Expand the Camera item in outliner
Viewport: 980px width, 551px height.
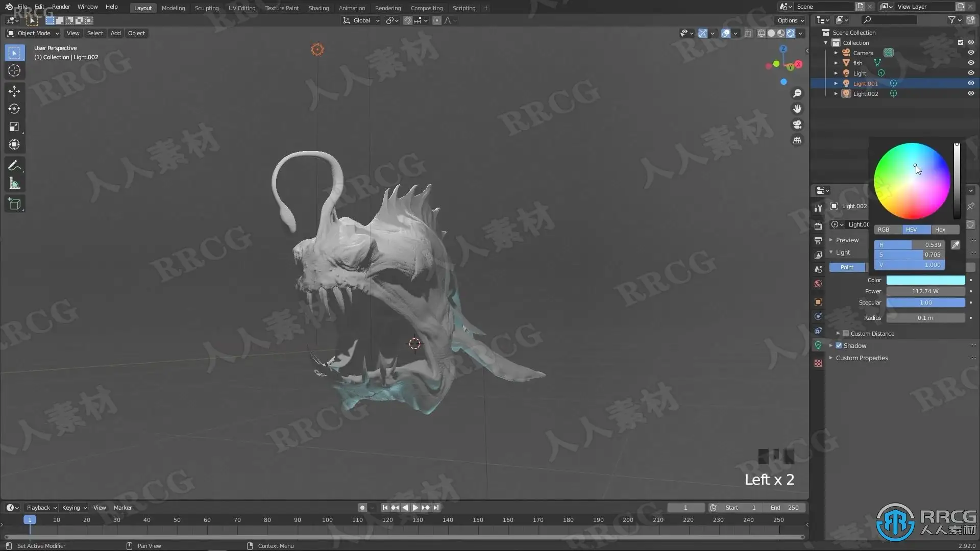[836, 53]
